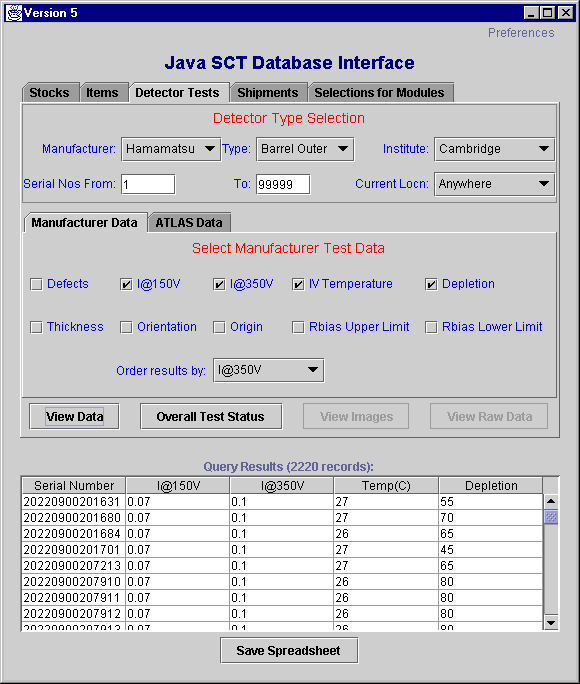Click Depletion value 55 in first row
This screenshot has width=580, height=684.
(x=491, y=502)
